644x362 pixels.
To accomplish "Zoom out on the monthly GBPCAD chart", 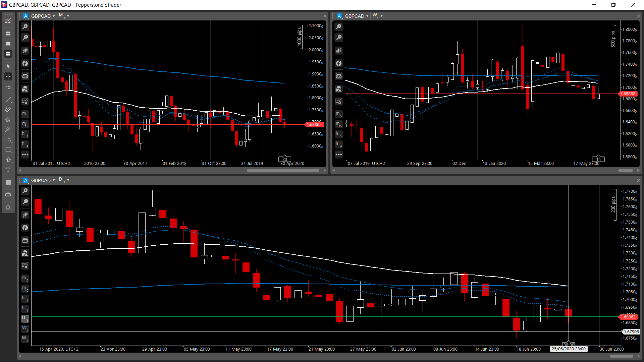I will (x=25, y=38).
